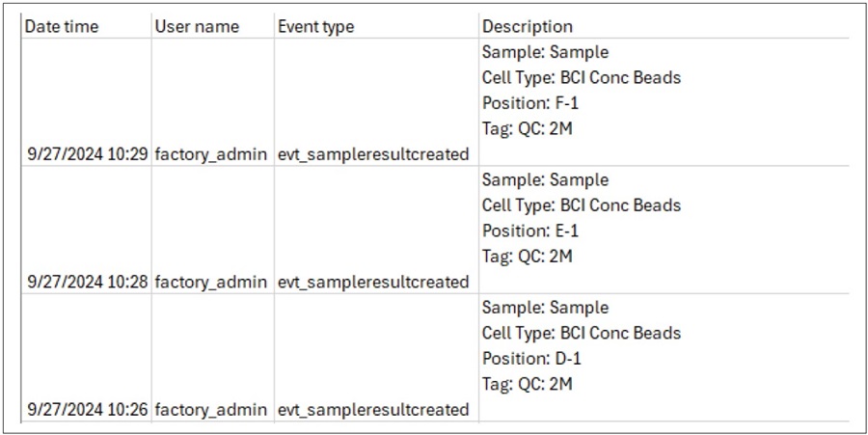Select the Cell Type: BCI Conc Beads text in the second row

coord(582,205)
